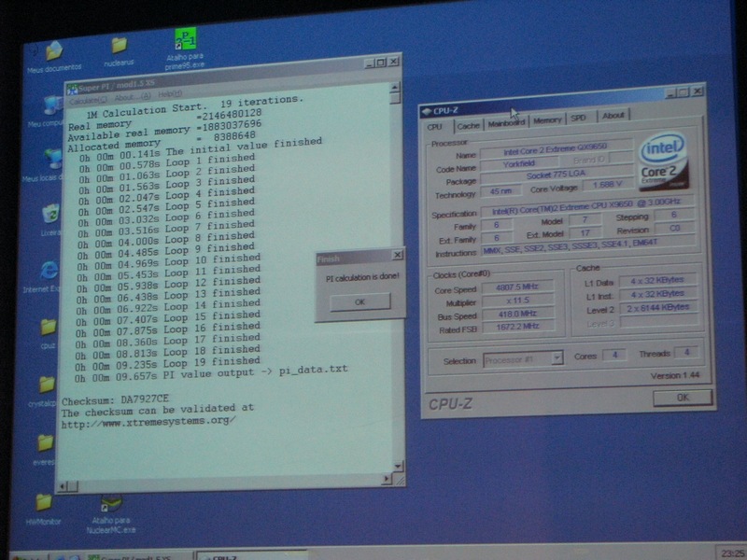Screen dimensions: 747x560
Task: Switch to the CPU tab in CPU-Z
Action: [x=434, y=127]
